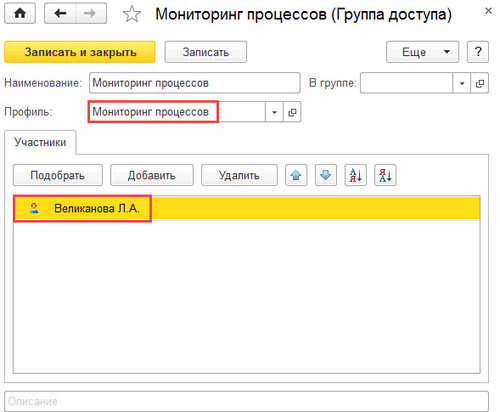Switch to the Участники tab

pyautogui.click(x=40, y=142)
